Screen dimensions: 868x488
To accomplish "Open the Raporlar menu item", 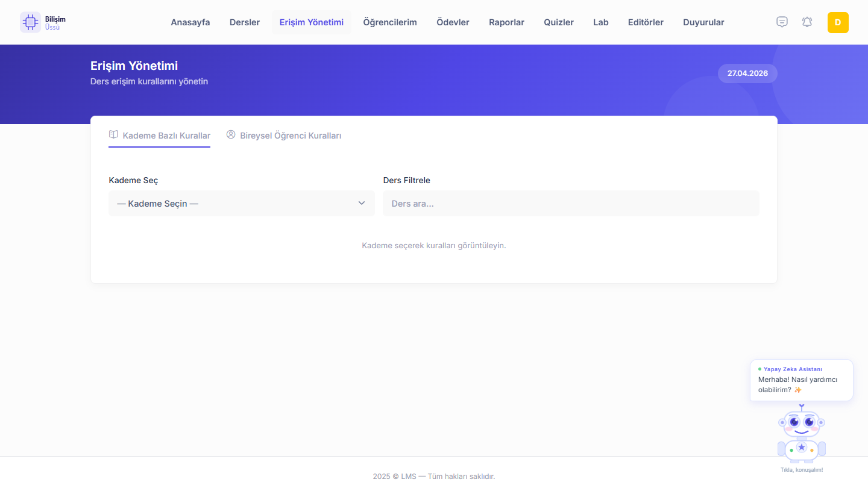I will coord(507,22).
